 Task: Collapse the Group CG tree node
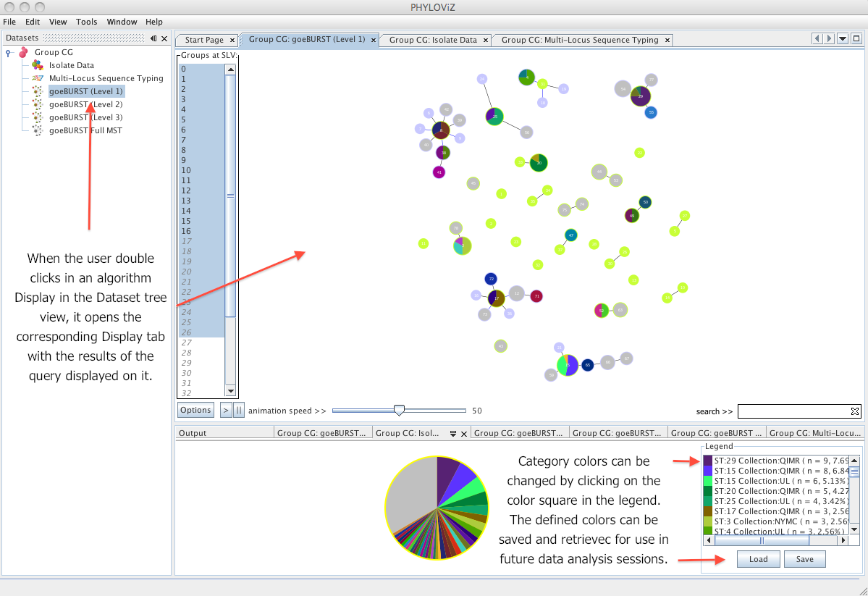[x=8, y=53]
